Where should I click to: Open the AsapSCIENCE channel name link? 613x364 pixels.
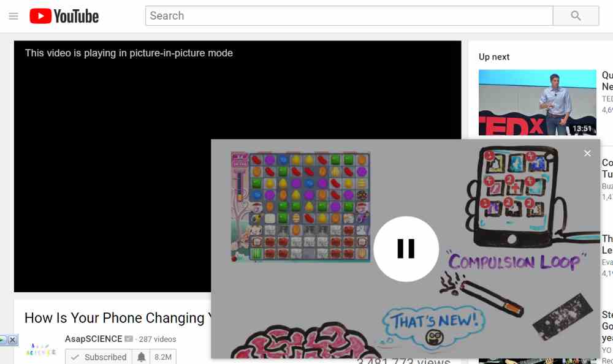coord(93,339)
